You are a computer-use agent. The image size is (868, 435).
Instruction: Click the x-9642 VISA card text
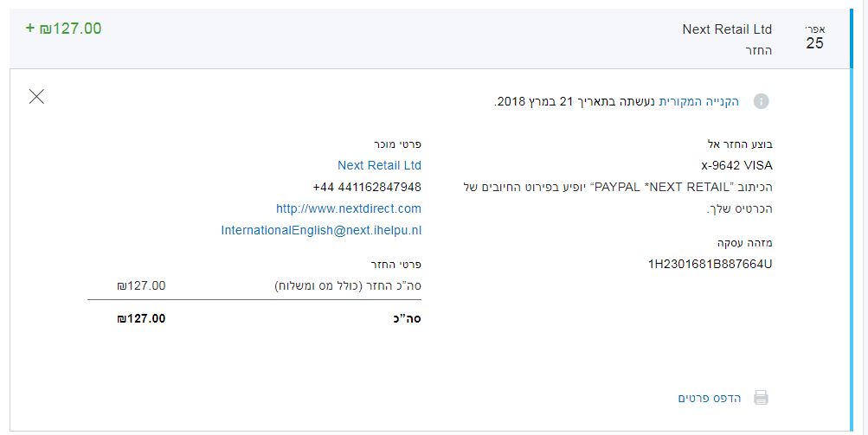(x=736, y=165)
